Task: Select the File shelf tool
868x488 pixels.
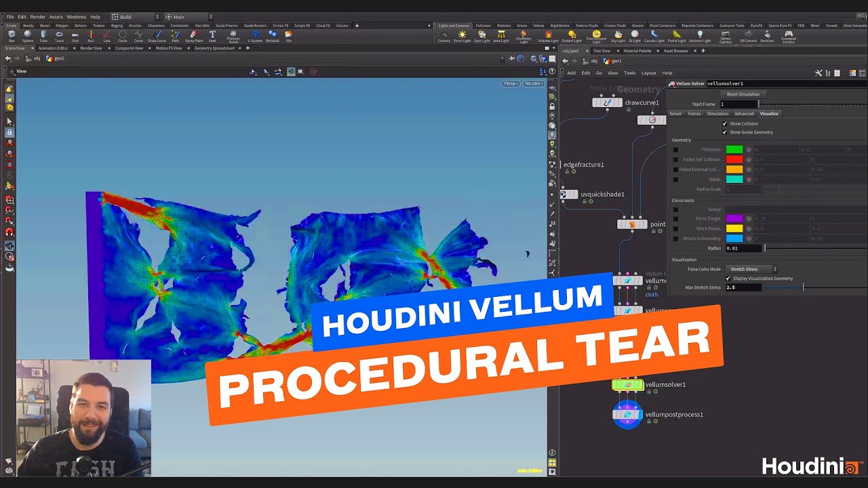Action: coord(289,35)
